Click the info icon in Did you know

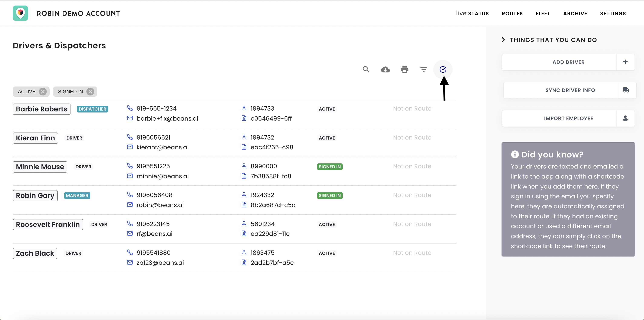pyautogui.click(x=515, y=154)
